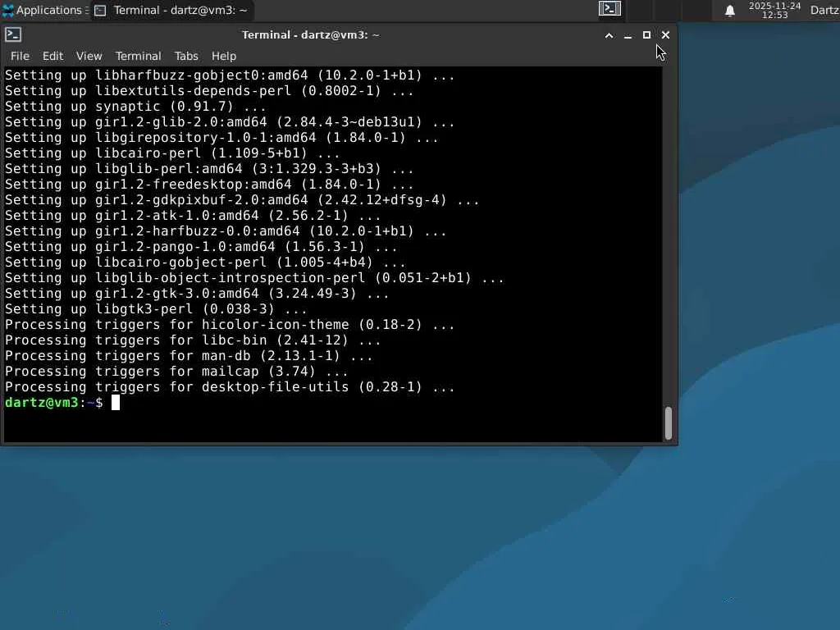Screen dimensions: 840x630
Task: Open the View menu
Action: [x=89, y=56]
